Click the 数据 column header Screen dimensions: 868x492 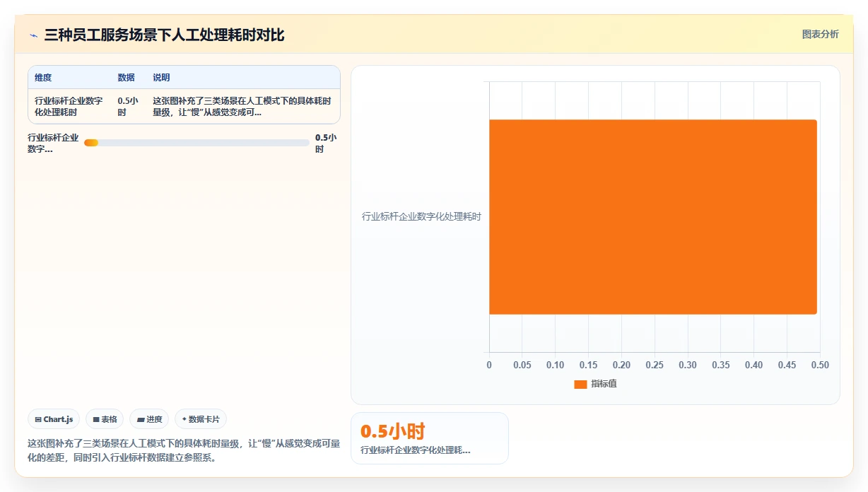126,78
